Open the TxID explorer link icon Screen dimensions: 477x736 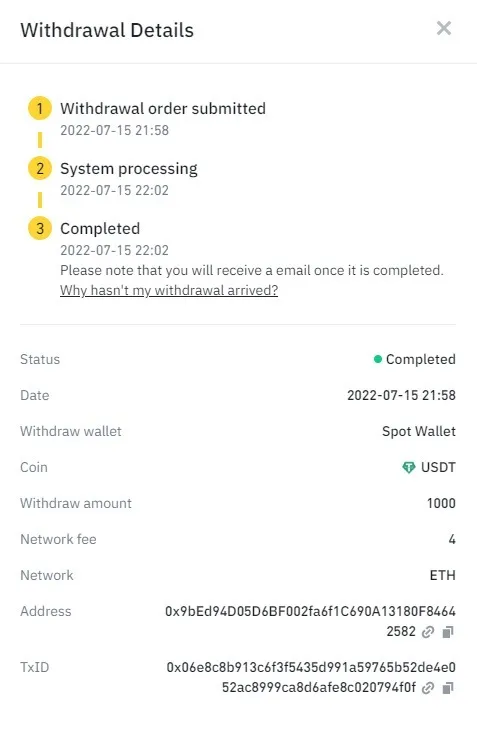(428, 688)
